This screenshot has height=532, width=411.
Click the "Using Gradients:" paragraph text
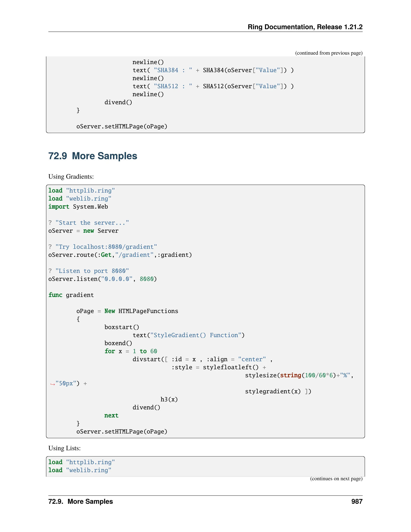pyautogui.click(x=71, y=177)
